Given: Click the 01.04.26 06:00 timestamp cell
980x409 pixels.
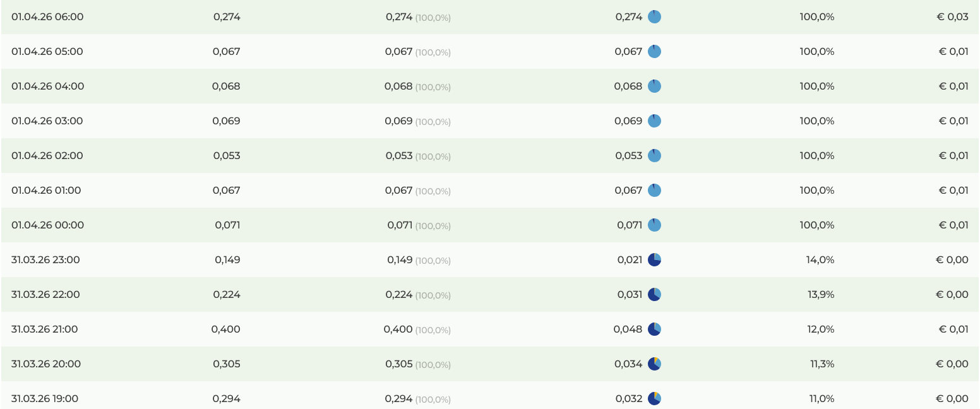Looking at the screenshot, I should 47,17.
